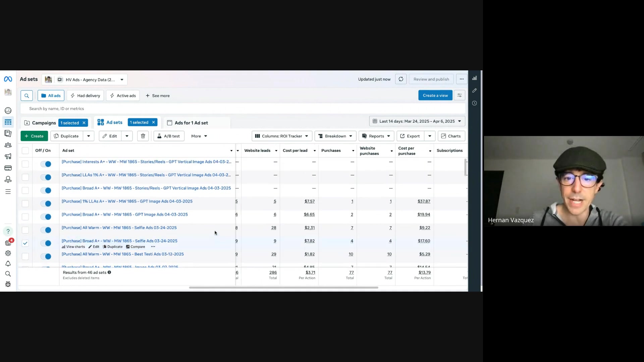The width and height of the screenshot is (644, 362).
Task: Click the horizontal scrollbar below the table
Action: point(283,288)
